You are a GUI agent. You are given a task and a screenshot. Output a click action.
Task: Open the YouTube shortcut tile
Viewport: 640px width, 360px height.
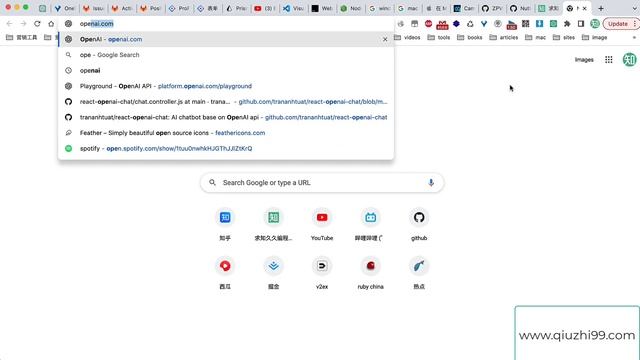tap(322, 224)
